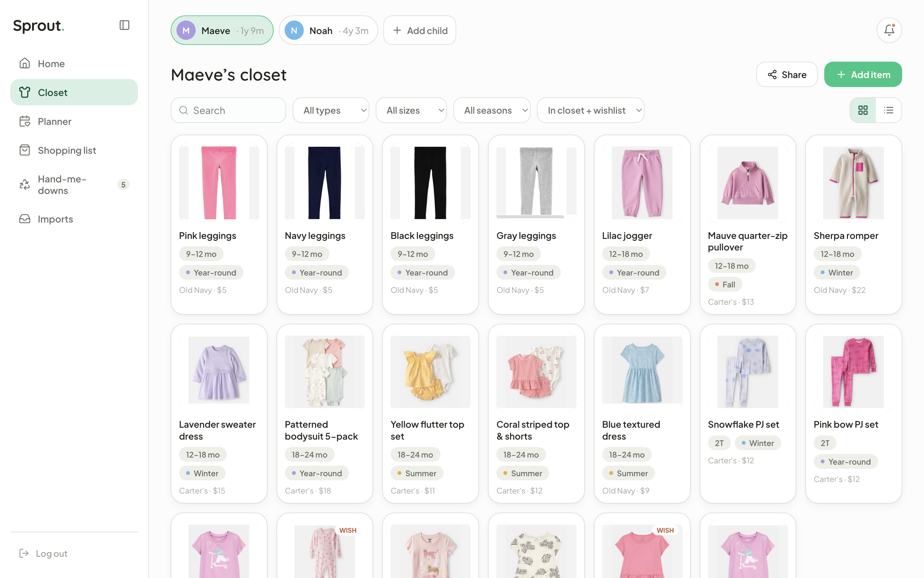Open Pink leggings item thumbnail
This screenshot has height=578, width=924.
point(219,183)
